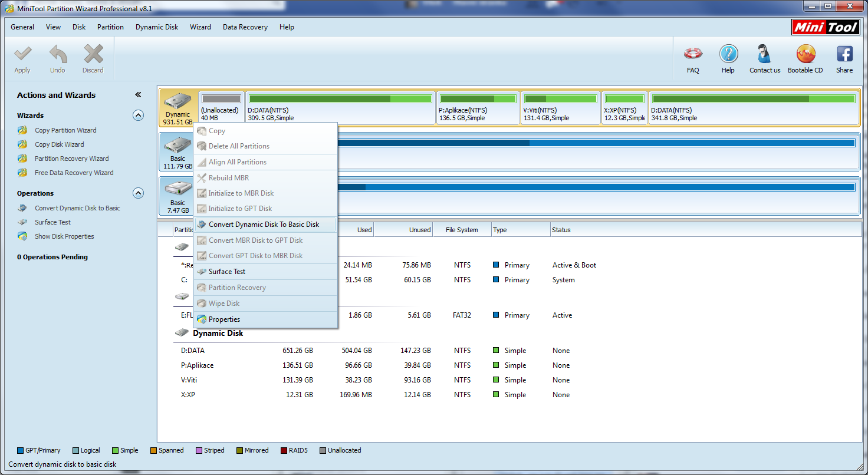Select the D:DATA 341.8 GB volume block

[x=752, y=107]
